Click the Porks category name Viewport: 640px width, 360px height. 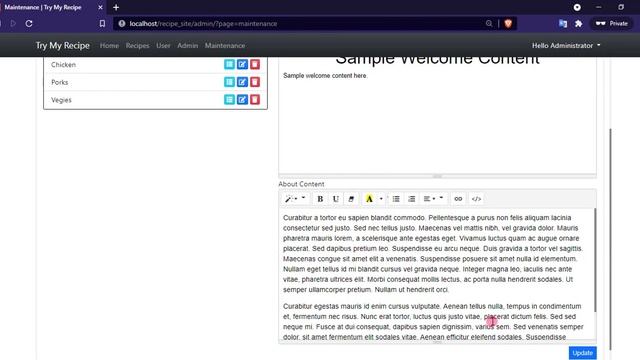(x=60, y=82)
